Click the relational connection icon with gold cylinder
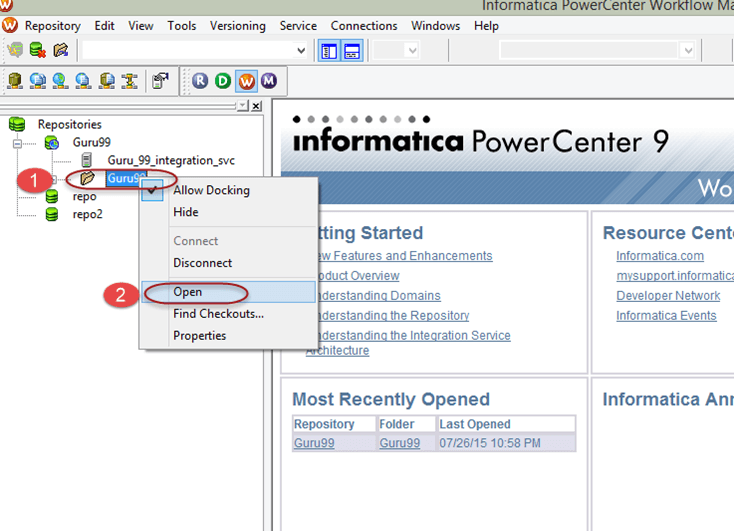This screenshot has width=734, height=531. point(15,81)
